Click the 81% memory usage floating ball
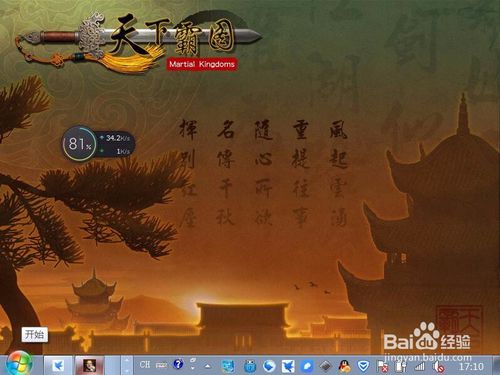 coord(79,144)
